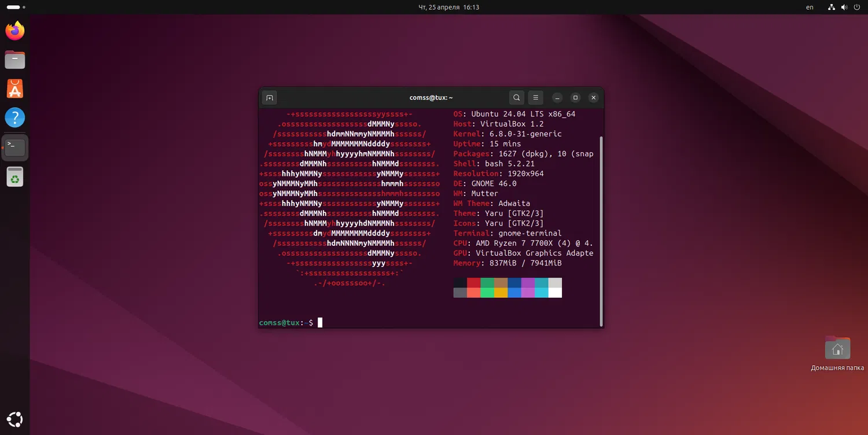The height and width of the screenshot is (435, 868).
Task: Open the App Center dock icon
Action: click(15, 89)
